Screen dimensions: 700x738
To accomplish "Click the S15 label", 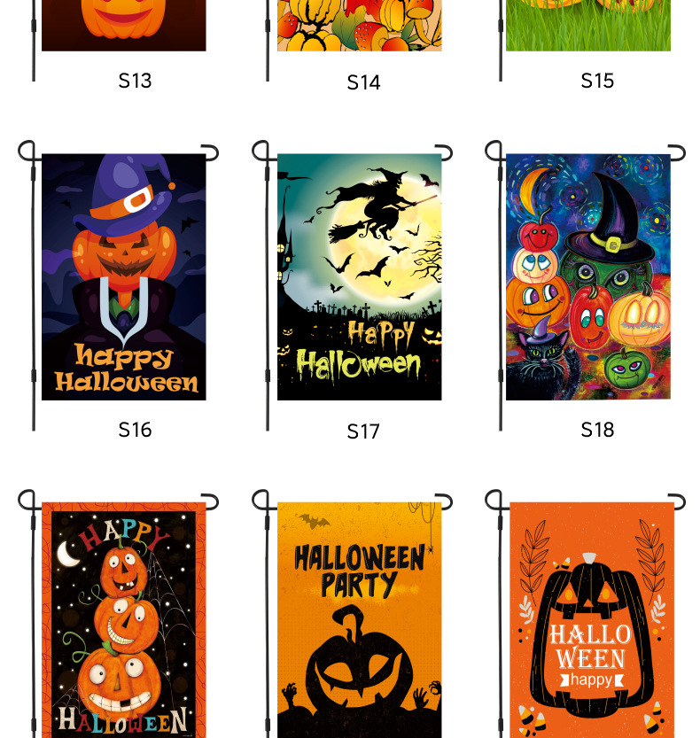I will pyautogui.click(x=597, y=81).
